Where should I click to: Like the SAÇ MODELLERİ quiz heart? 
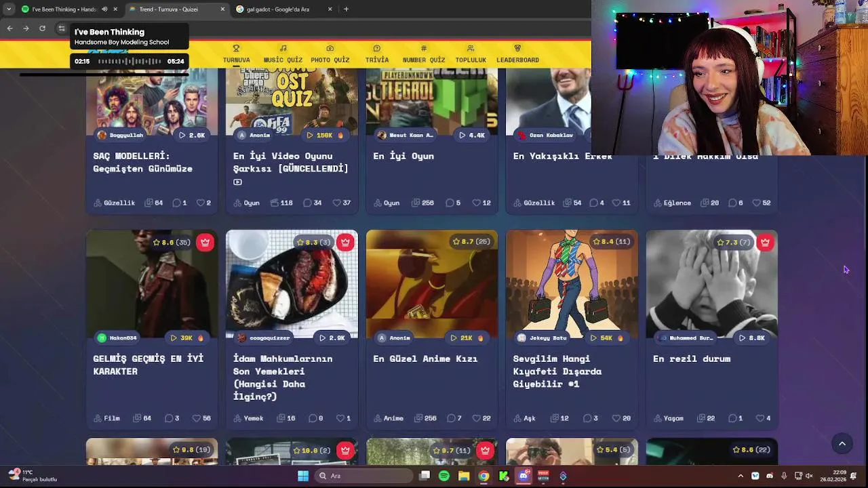203,203
